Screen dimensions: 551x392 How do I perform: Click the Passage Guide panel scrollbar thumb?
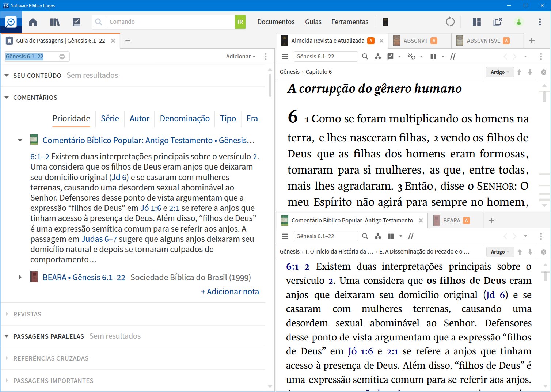pyautogui.click(x=270, y=85)
